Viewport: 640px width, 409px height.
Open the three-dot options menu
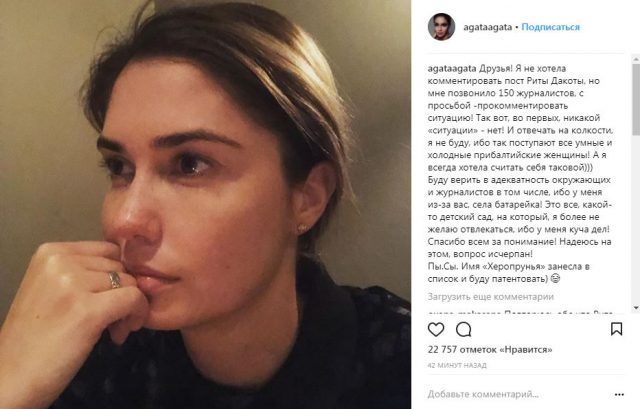pyautogui.click(x=619, y=394)
